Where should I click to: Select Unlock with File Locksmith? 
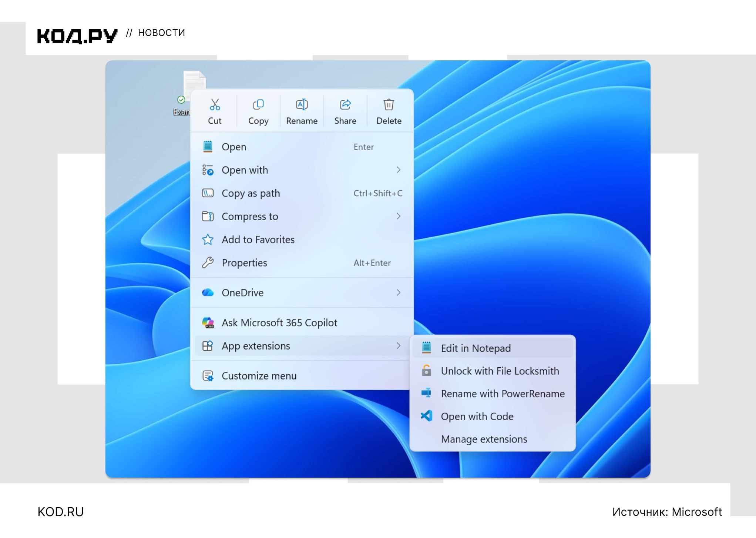(493, 371)
